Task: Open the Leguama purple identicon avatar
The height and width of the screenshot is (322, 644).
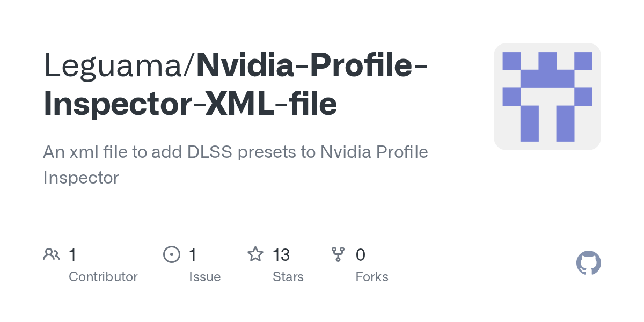Action: (x=547, y=97)
